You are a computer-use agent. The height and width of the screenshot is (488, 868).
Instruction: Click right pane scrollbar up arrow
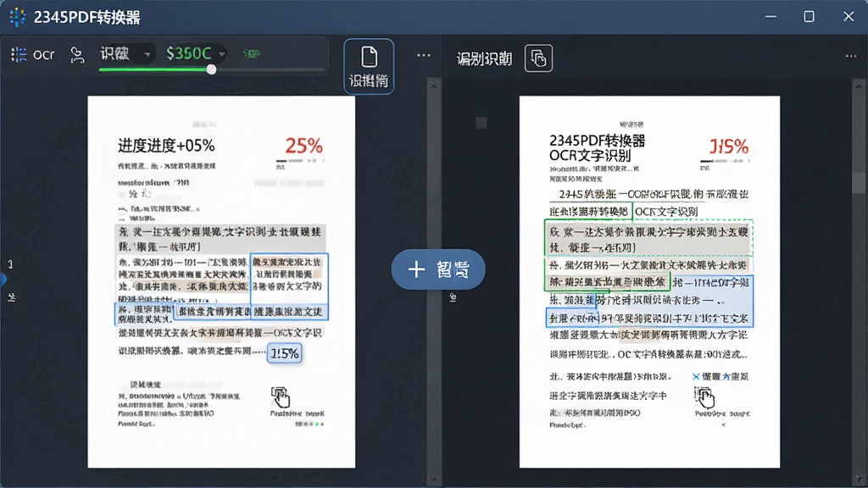click(859, 86)
